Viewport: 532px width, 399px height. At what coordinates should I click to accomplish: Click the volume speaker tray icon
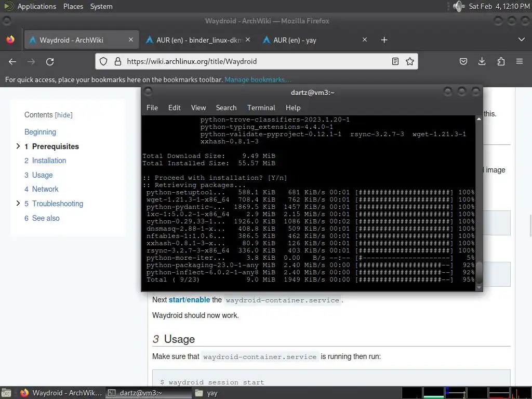tap(458, 6)
